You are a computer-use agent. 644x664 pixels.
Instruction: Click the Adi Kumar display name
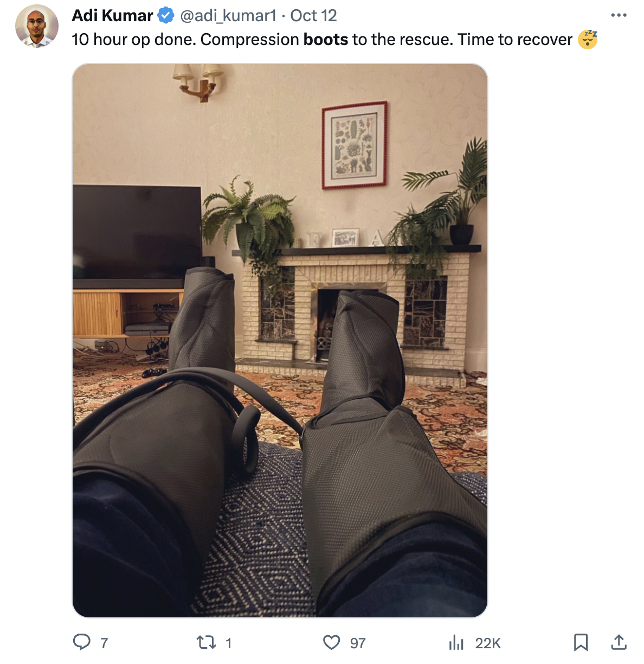pos(113,16)
